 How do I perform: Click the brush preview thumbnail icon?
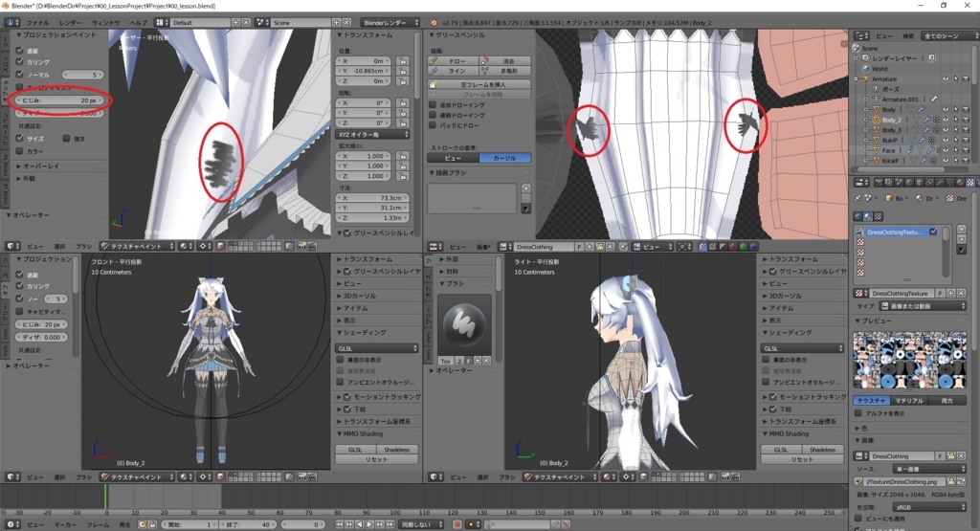[464, 323]
